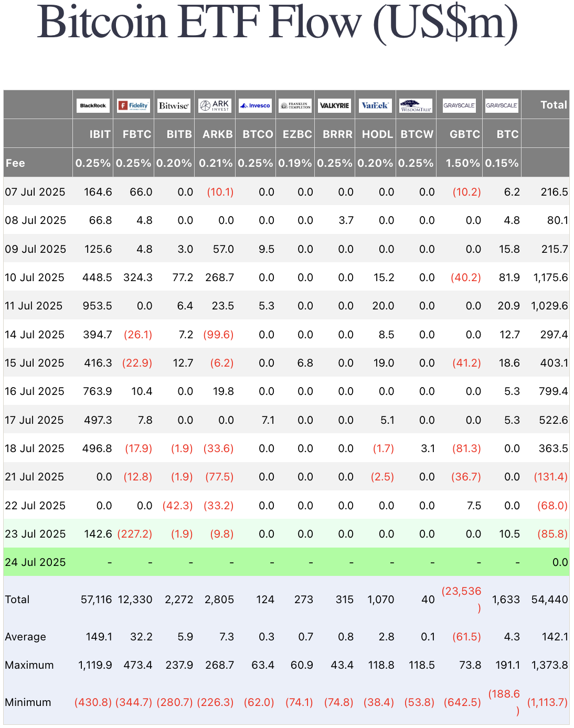Click the Average summary row label
This screenshot has width=574, height=728.
tap(25, 637)
